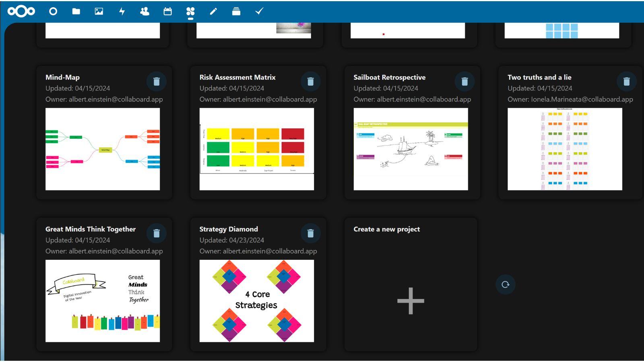Screen dimensions: 644x362
Task: Refresh the project list
Action: click(505, 284)
